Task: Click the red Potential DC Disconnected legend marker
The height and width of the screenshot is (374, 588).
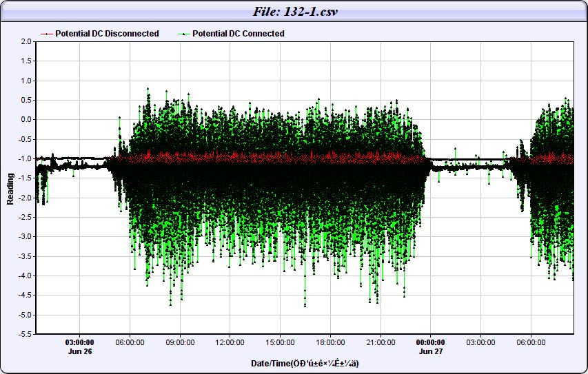Action: (x=47, y=34)
